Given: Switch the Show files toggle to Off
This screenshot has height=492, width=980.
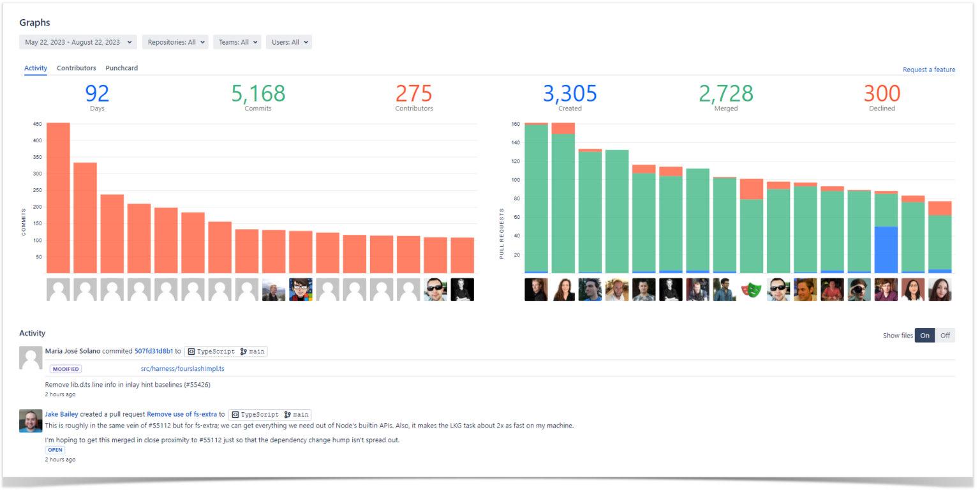Looking at the screenshot, I should click(x=945, y=335).
